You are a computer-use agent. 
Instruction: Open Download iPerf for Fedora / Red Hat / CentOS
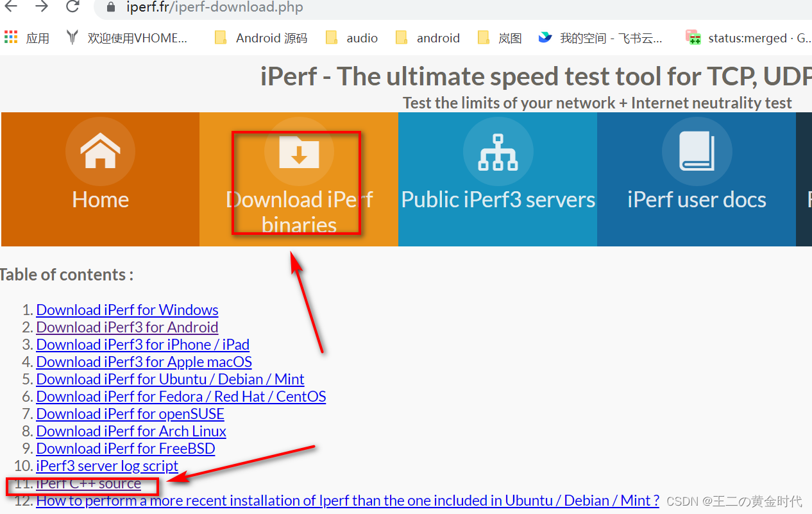(181, 397)
